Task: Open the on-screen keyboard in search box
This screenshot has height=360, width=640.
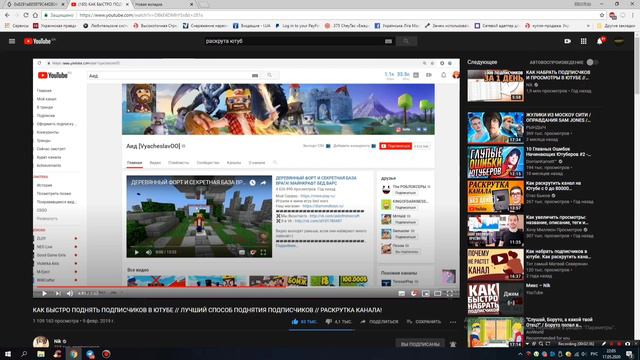Action: pos(388,41)
